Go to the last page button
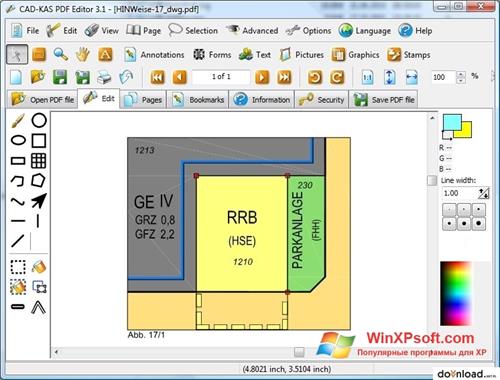The height and width of the screenshot is (380, 500). [x=284, y=77]
